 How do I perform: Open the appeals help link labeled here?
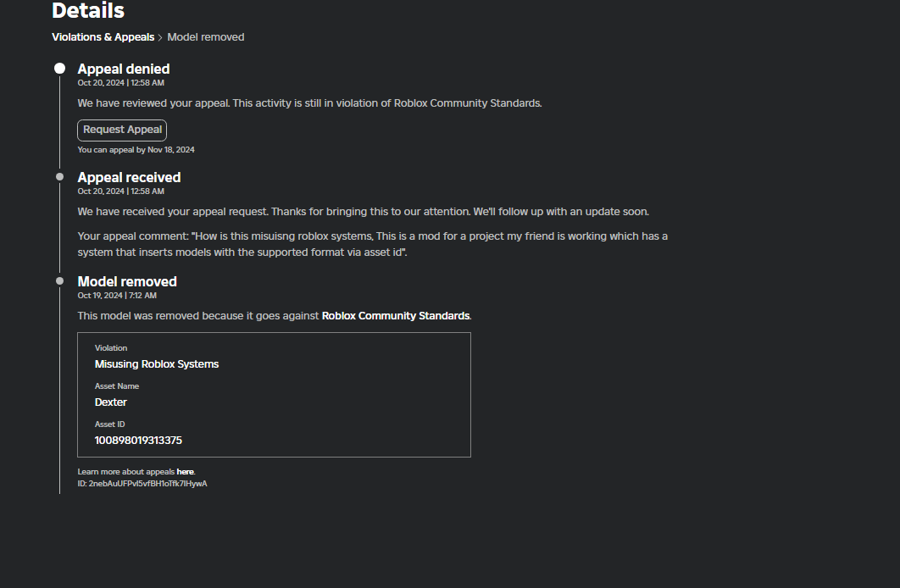click(x=185, y=471)
